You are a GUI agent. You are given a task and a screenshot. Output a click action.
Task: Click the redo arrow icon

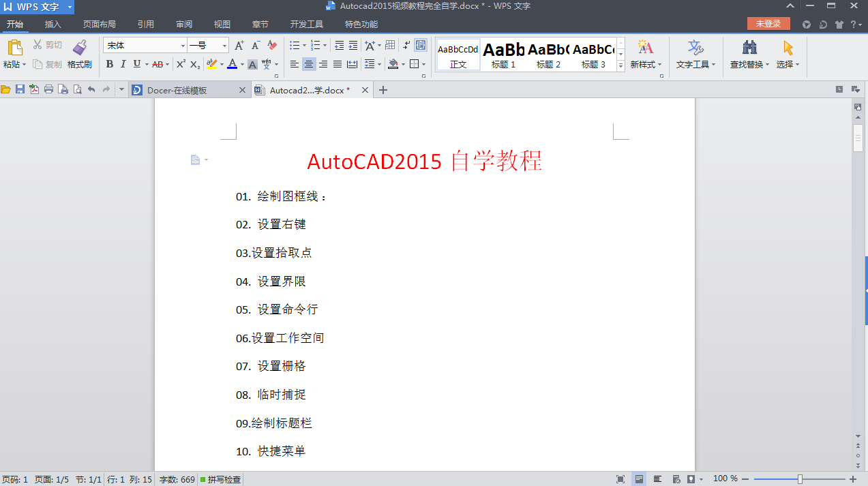[106, 89]
